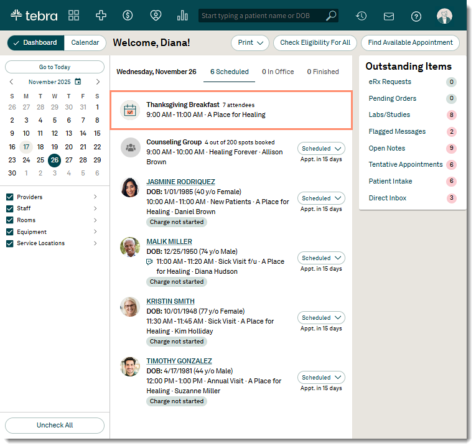
Task: Open Jasmine Rodriquez's photo
Action: click(130, 187)
